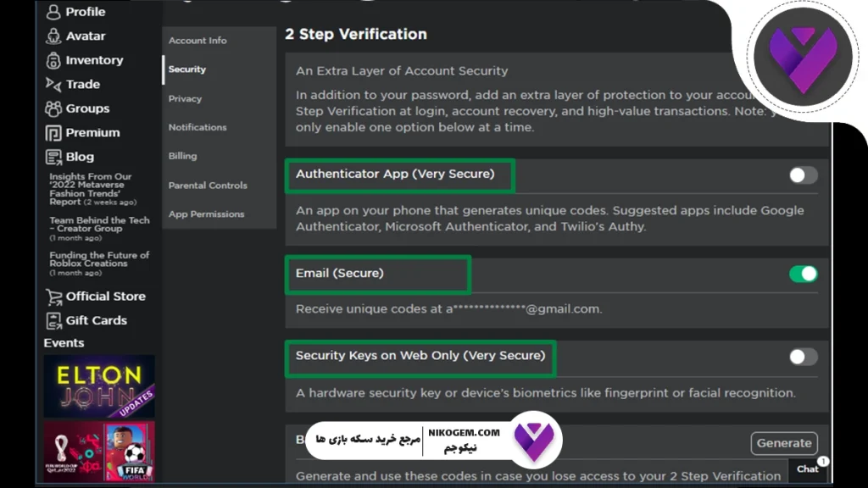Switch to the Privacy tab

(x=184, y=98)
